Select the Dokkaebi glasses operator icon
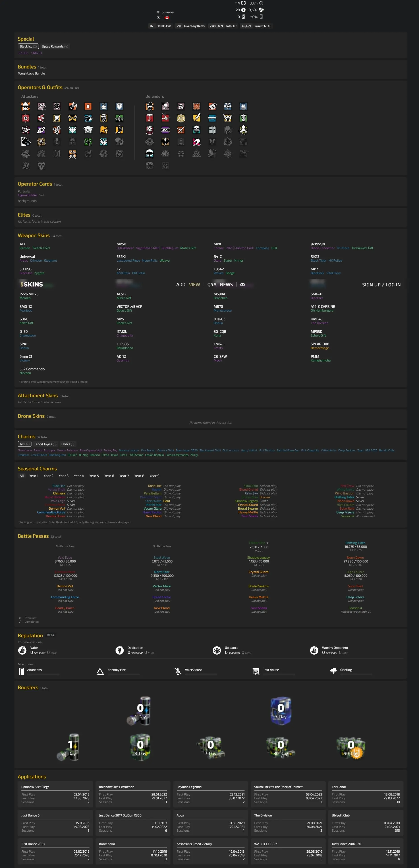 [88, 130]
